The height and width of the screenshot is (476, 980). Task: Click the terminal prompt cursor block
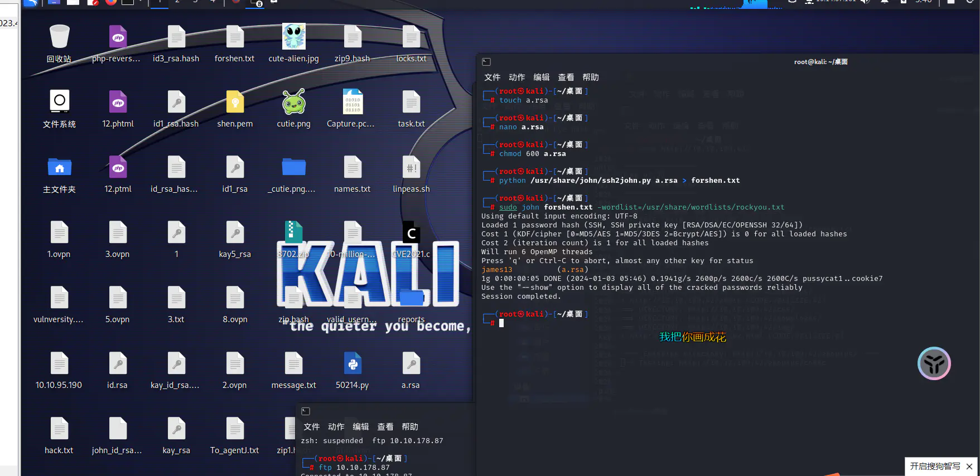point(501,323)
